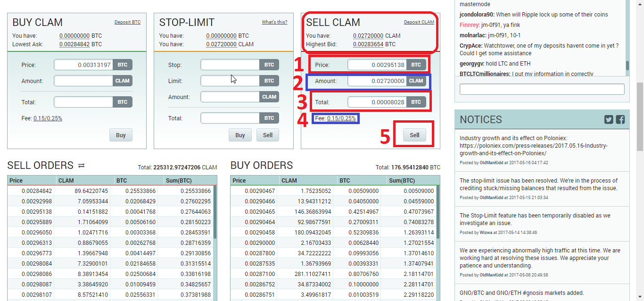Select buy order at price 0.00287100
The height and width of the screenshot is (301, 644).
[x=333, y=274]
